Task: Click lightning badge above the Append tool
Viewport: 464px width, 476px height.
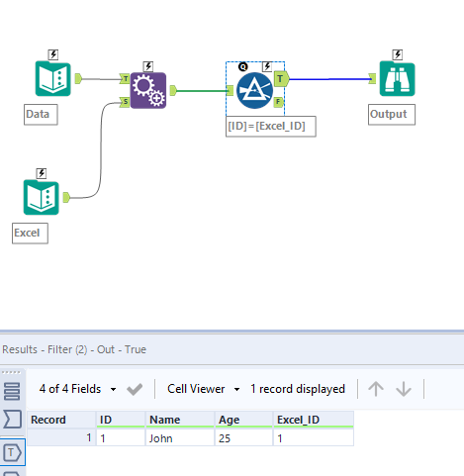Action: (x=148, y=66)
